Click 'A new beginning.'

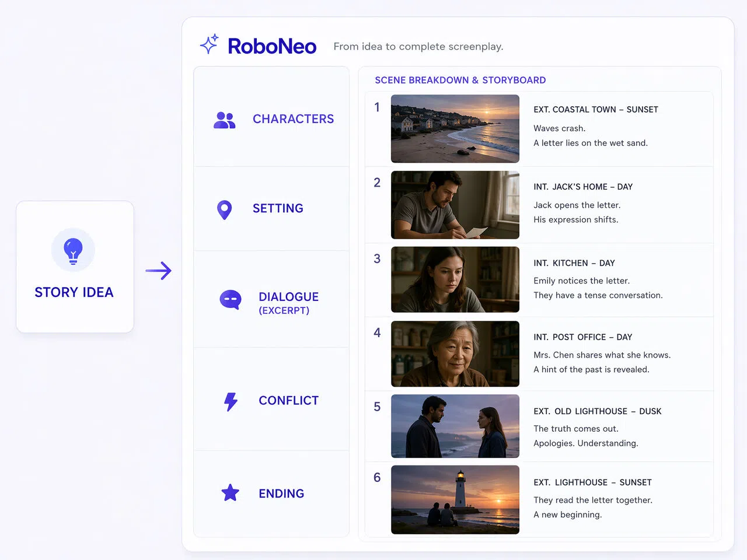[x=568, y=514]
